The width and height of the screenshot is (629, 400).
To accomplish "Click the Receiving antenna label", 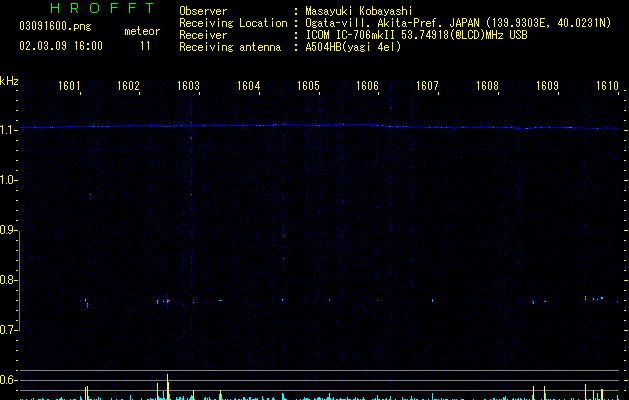I will coord(230,47).
